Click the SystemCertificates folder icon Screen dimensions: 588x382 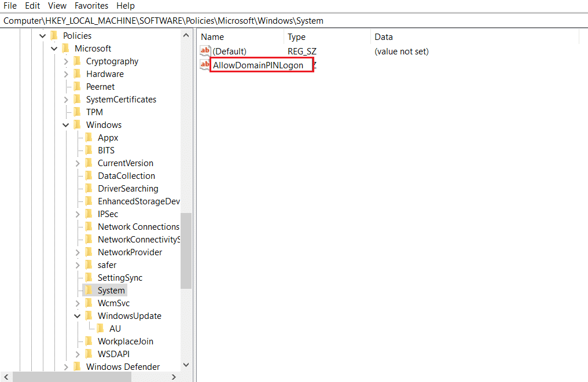pos(77,100)
